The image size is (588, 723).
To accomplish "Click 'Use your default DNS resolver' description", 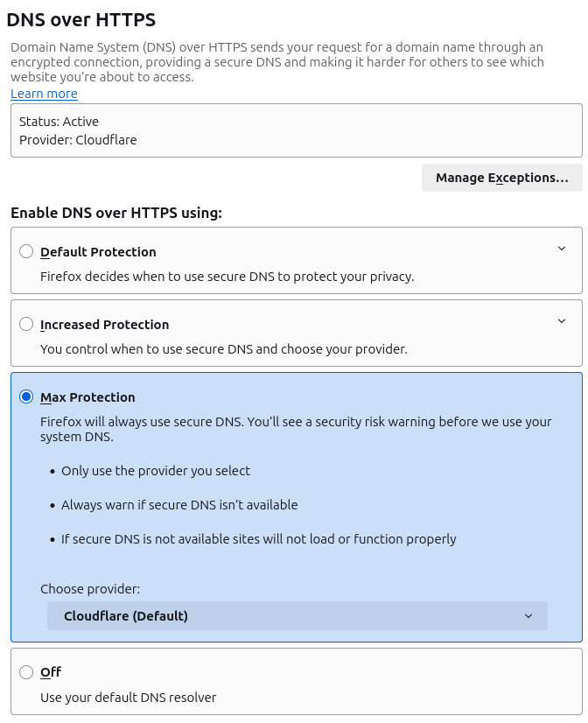I will click(128, 698).
